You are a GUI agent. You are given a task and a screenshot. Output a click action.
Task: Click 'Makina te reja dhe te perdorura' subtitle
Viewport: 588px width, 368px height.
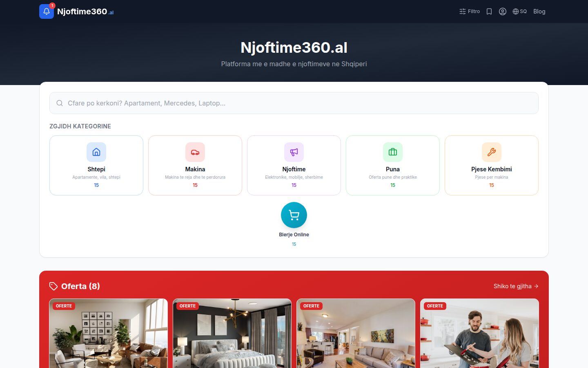coord(195,177)
